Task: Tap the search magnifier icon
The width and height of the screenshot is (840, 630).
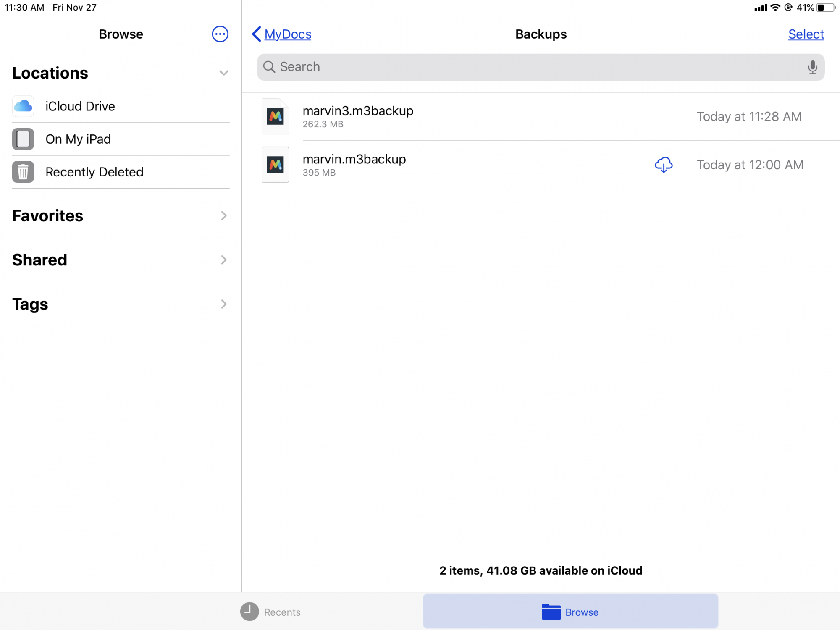Action: coord(269,67)
